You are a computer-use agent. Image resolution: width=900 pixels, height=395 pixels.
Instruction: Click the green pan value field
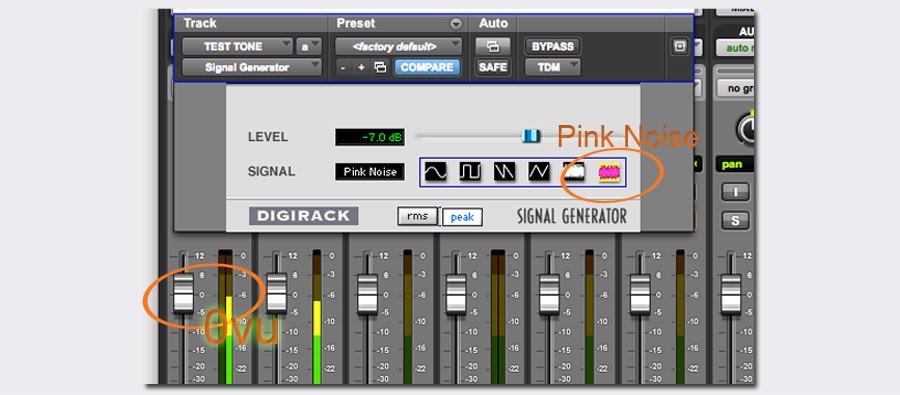pyautogui.click(x=735, y=165)
